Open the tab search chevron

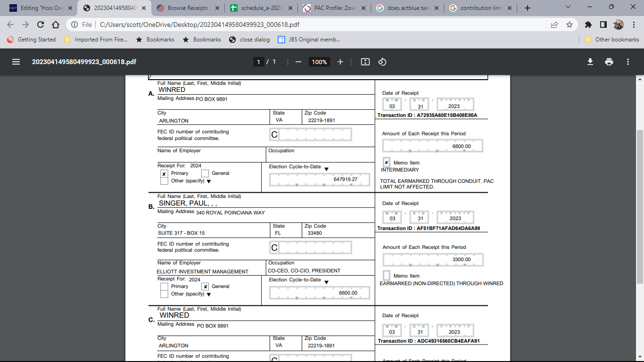click(x=568, y=7)
